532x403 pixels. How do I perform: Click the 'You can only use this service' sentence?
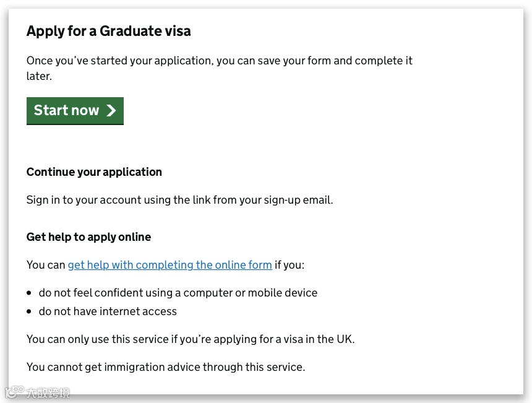(x=190, y=339)
